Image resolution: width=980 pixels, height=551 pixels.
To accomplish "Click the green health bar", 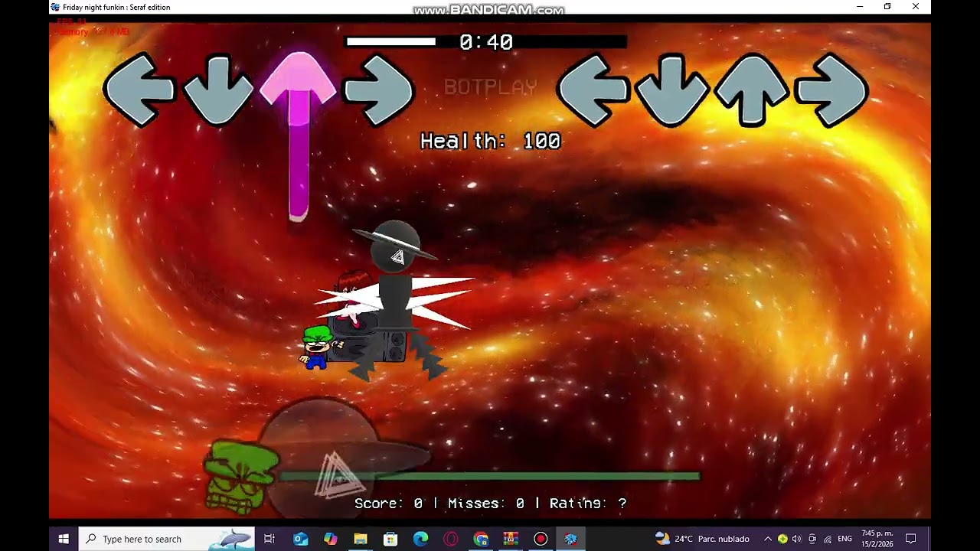I will [490, 476].
